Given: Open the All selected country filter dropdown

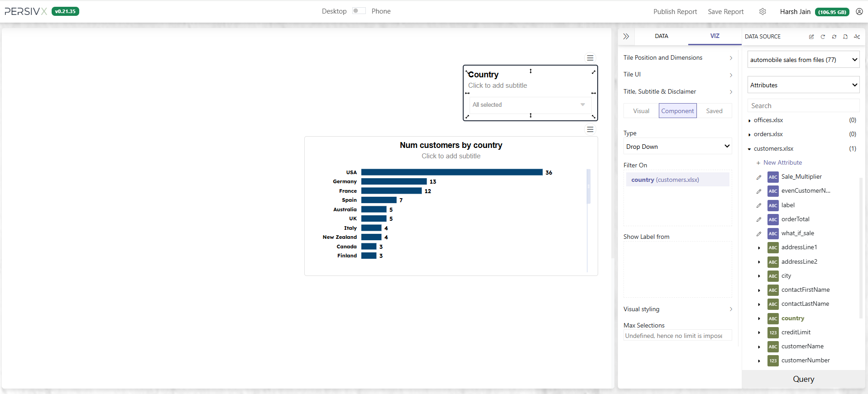Looking at the screenshot, I should point(530,105).
